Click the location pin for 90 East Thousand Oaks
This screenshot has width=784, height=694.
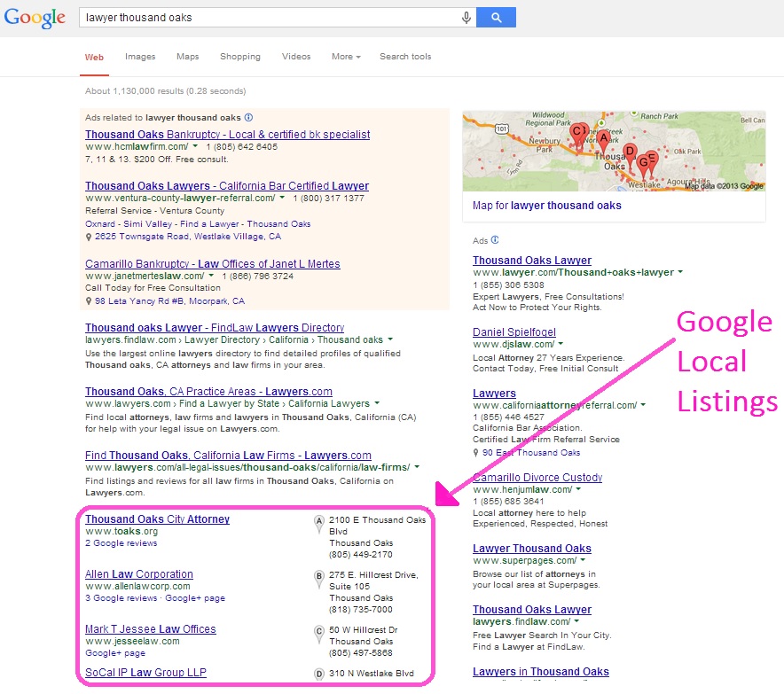(475, 453)
